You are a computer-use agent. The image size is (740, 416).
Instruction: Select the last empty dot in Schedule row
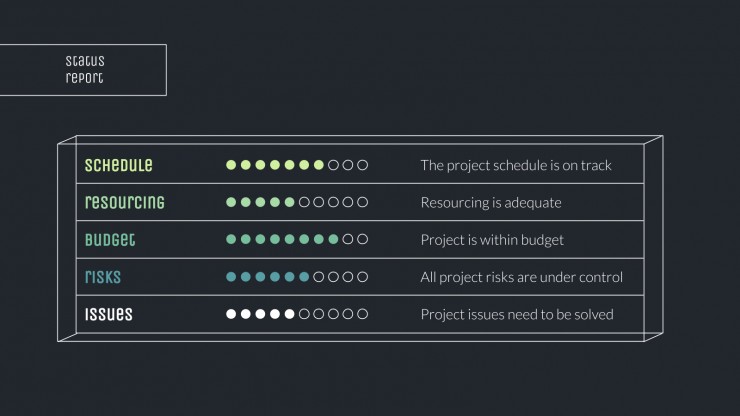[x=362, y=165]
